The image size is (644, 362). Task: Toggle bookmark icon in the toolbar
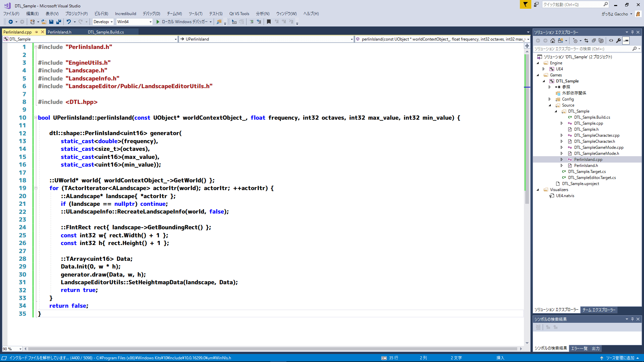click(269, 22)
